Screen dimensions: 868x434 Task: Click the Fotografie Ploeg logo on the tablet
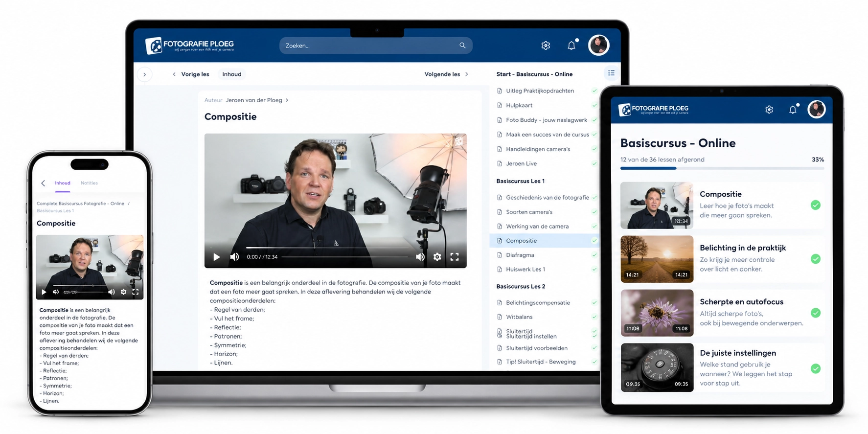tap(654, 109)
